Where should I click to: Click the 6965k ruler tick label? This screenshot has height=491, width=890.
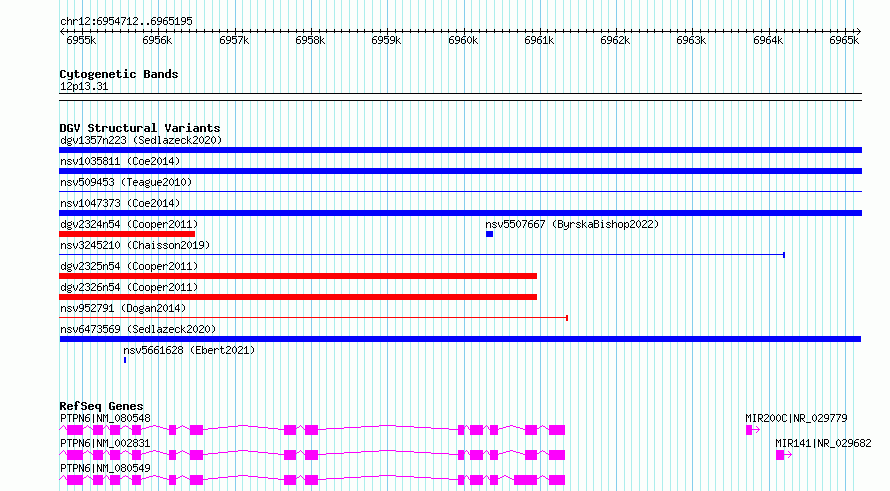point(844,40)
